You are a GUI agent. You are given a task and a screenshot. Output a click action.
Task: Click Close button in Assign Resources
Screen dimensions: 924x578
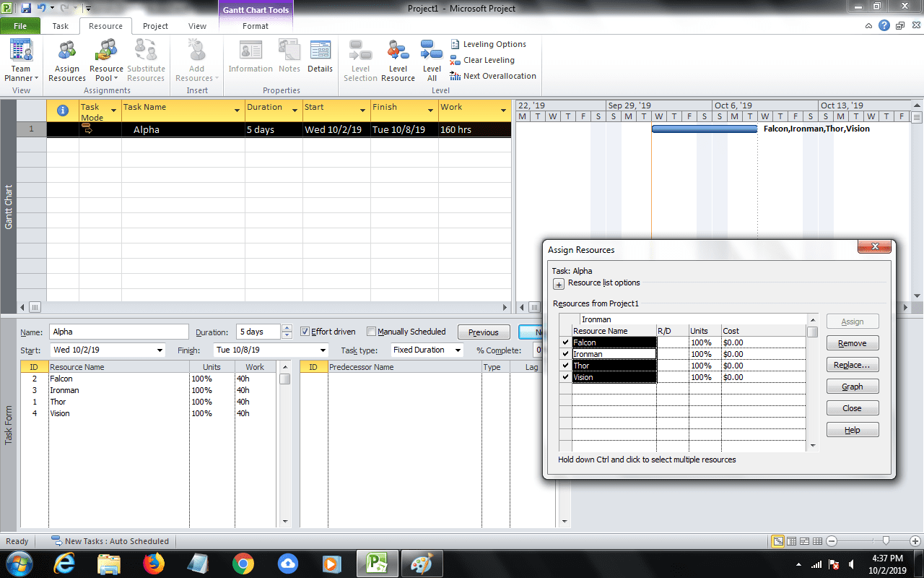pos(853,408)
